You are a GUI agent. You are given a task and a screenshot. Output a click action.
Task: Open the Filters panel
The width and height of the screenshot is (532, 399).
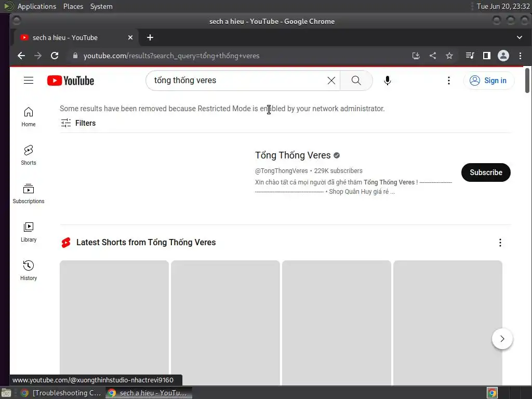point(78,123)
